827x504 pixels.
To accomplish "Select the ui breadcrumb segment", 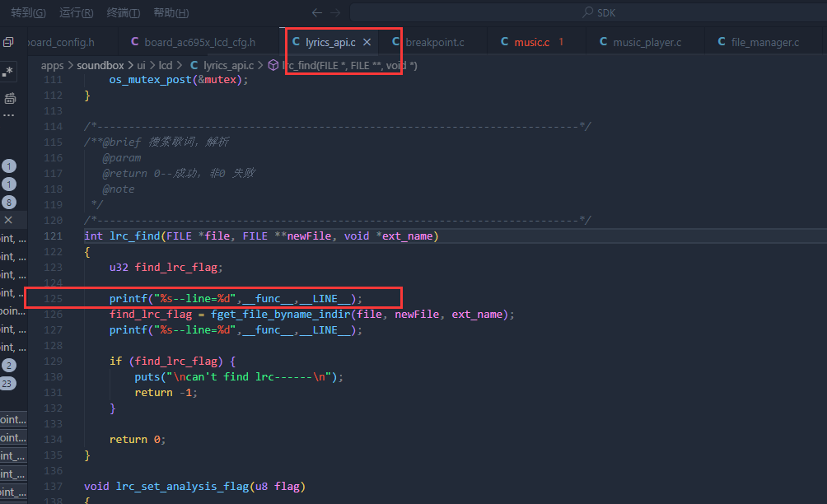I will (142, 65).
